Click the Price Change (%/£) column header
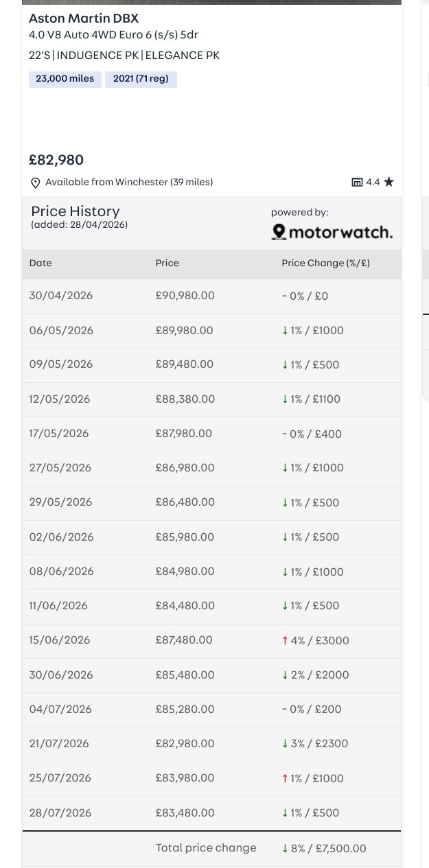Viewport: 429px width, 868px height. pos(326,263)
